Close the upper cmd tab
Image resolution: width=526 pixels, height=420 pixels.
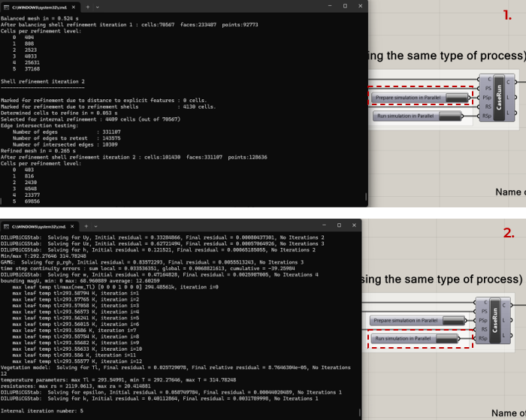(74, 7)
